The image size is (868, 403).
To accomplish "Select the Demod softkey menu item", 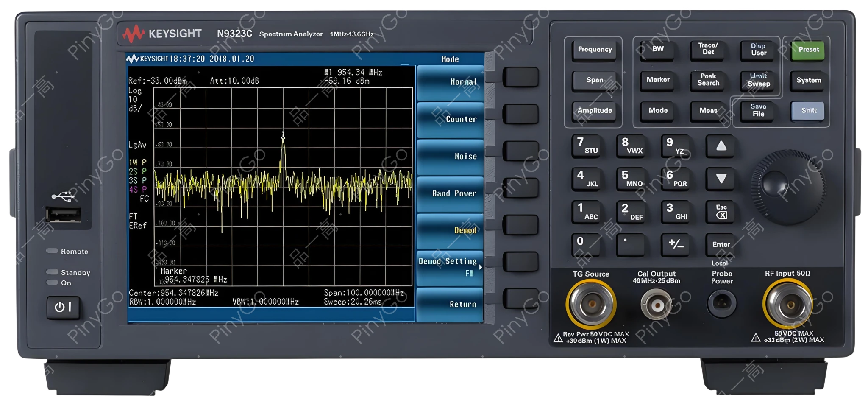I will [x=450, y=231].
